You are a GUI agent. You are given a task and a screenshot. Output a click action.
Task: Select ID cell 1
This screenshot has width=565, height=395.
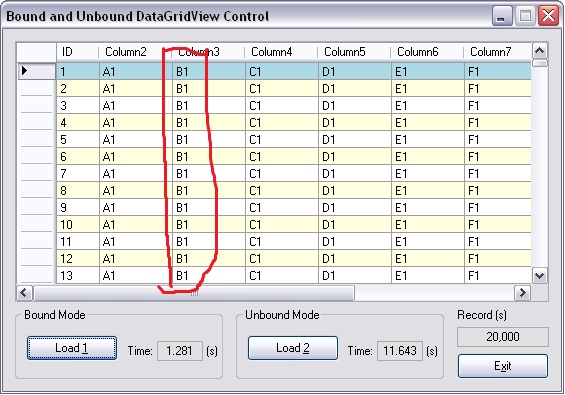[78, 71]
